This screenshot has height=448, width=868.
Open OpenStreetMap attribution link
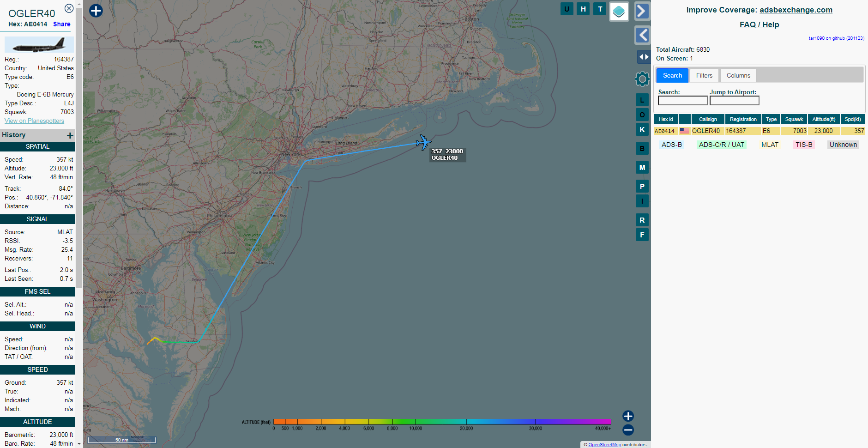click(x=604, y=445)
